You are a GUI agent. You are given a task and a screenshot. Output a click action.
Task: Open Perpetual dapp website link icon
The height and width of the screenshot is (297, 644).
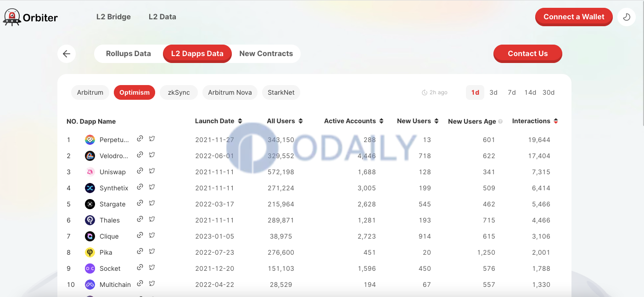point(140,138)
